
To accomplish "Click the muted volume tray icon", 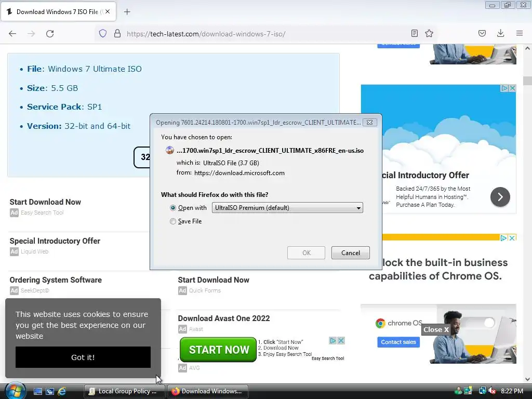I will (493, 391).
